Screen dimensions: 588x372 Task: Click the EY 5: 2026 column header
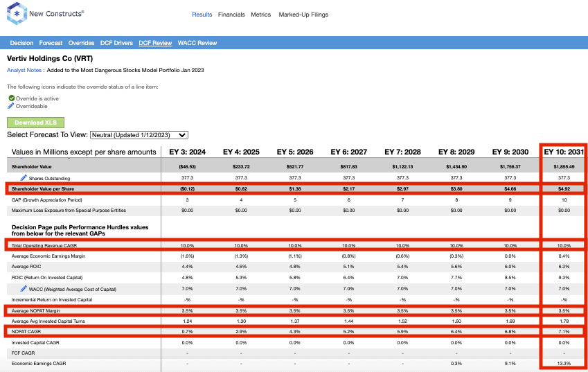click(x=295, y=152)
